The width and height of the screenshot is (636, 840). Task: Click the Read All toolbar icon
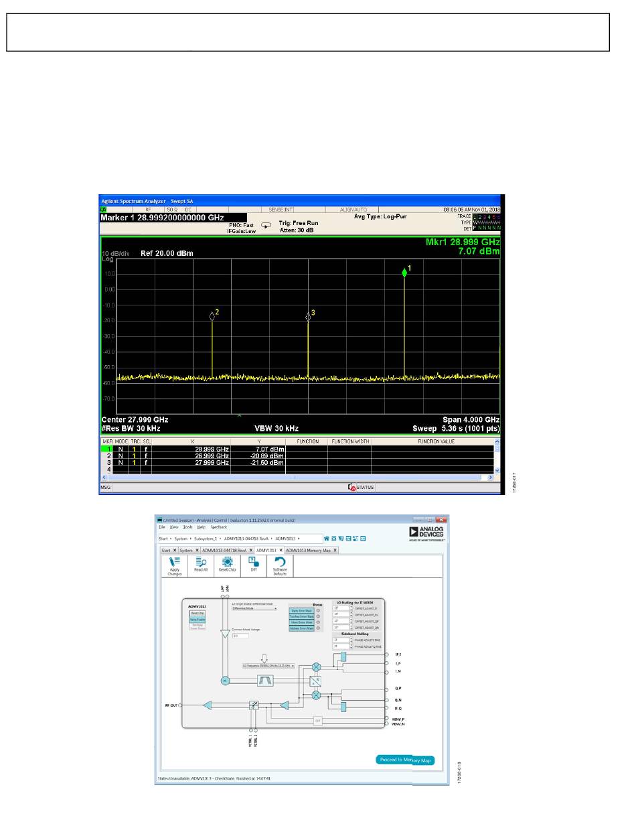tap(201, 566)
